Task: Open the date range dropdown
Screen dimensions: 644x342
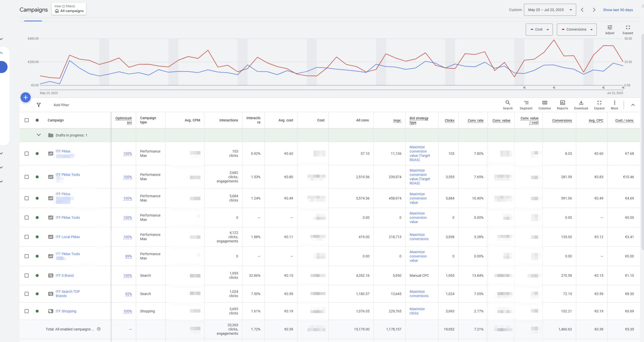Action: click(550, 10)
